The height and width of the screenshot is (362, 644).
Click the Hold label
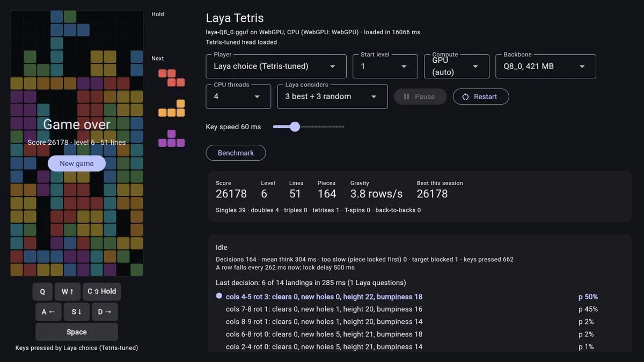(x=158, y=14)
